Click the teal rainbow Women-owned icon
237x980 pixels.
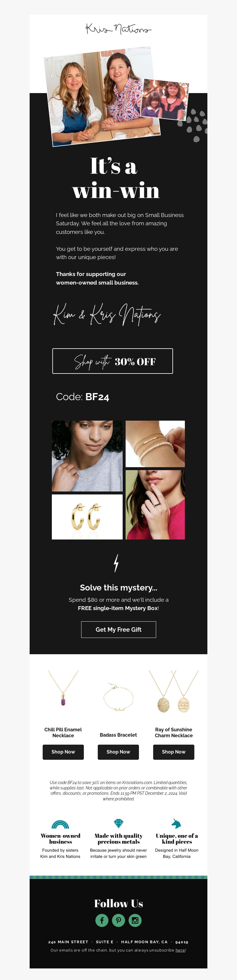click(60, 824)
